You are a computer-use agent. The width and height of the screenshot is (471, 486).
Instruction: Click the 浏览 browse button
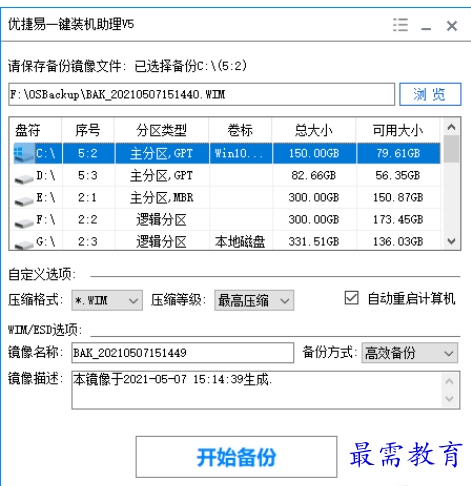coord(430,94)
